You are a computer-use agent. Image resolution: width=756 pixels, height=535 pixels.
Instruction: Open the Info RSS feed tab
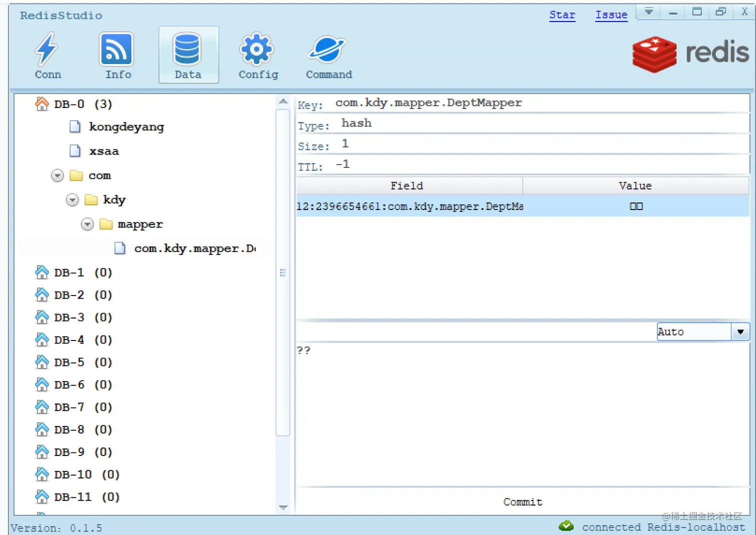[x=117, y=55]
